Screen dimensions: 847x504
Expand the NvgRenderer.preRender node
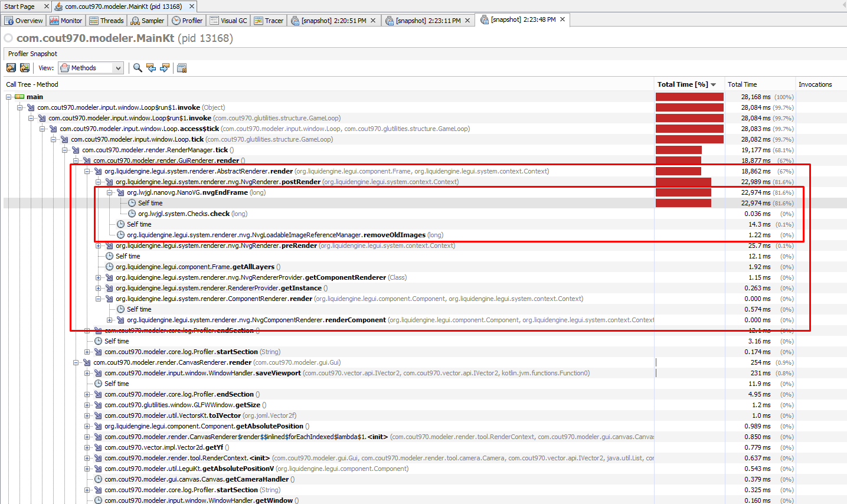coord(99,246)
